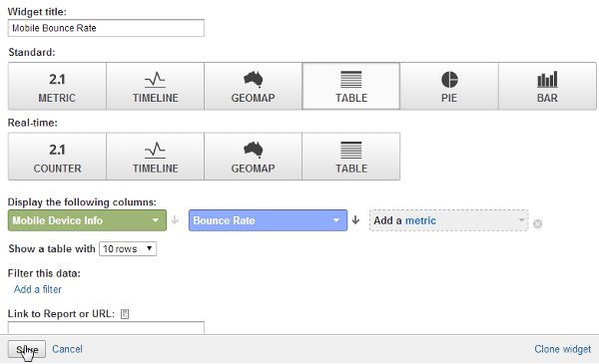599x364 pixels.
Task: Choose the PIE chart widget type
Action: click(449, 86)
